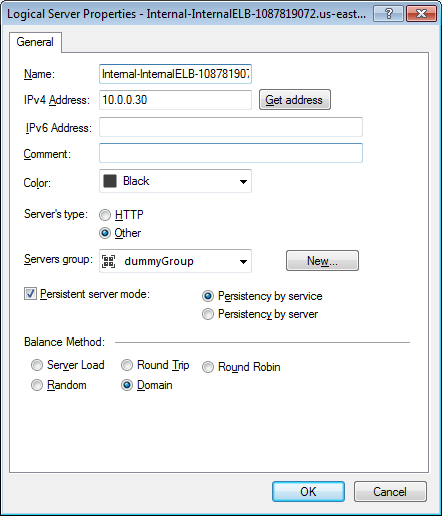Uncheck Persistent server mode checkbox
Image resolution: width=442 pixels, height=516 pixels.
[x=30, y=294]
